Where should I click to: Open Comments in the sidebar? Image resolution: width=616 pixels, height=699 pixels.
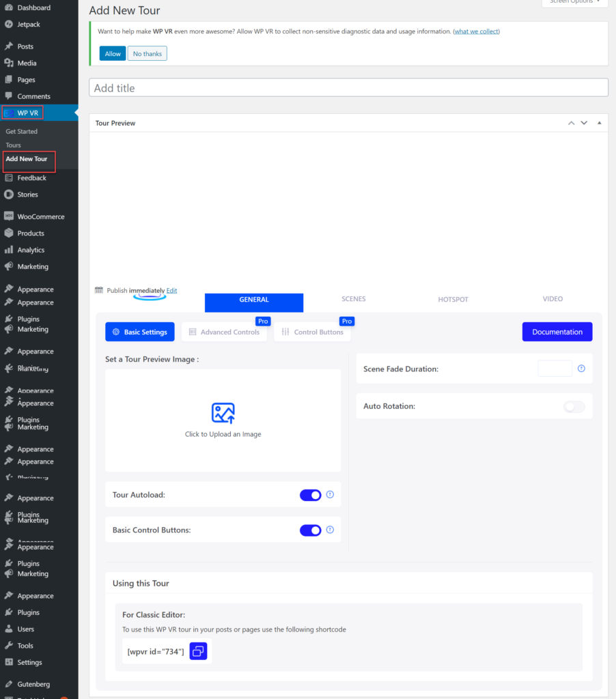click(x=27, y=96)
